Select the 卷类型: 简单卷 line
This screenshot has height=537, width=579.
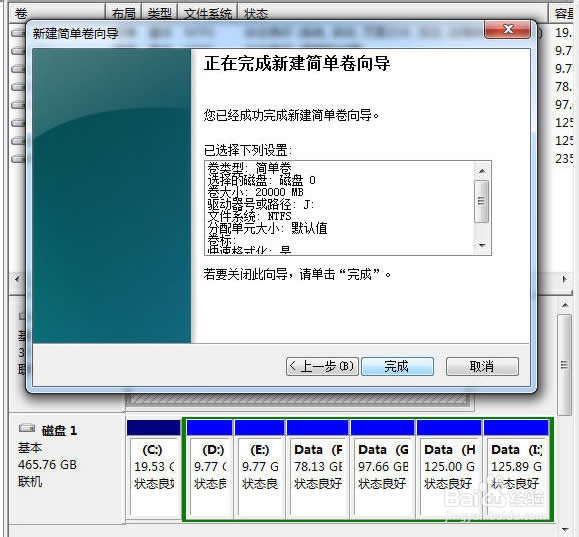(249, 168)
